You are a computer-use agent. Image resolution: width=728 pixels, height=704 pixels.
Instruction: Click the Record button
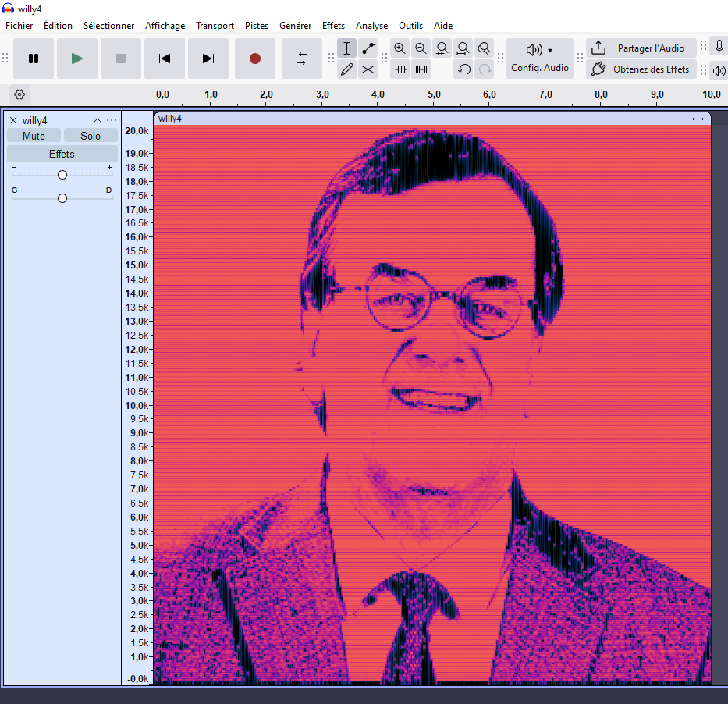pos(254,59)
